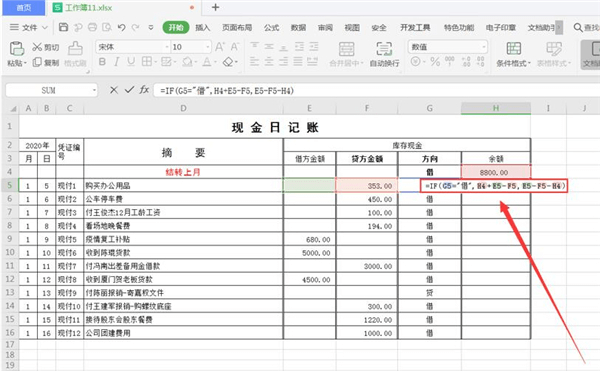This screenshot has width=600, height=371.
Task: Expand the border style dropdown arrow
Action: 156,62
